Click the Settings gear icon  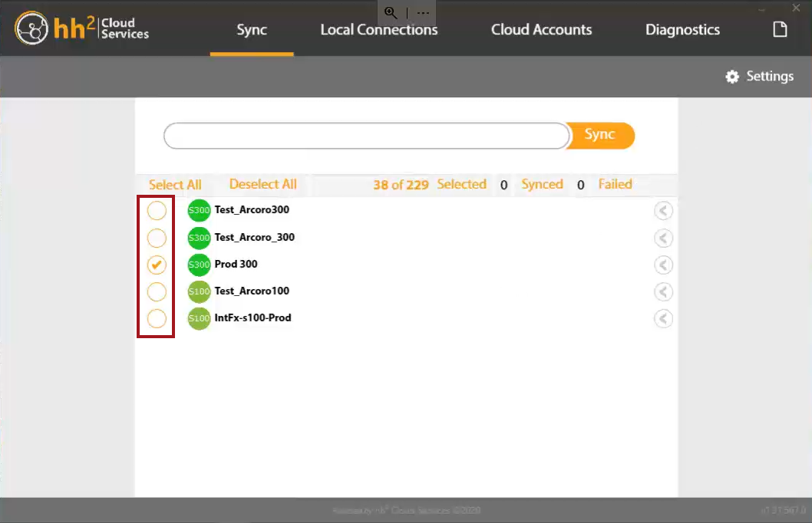tap(731, 77)
